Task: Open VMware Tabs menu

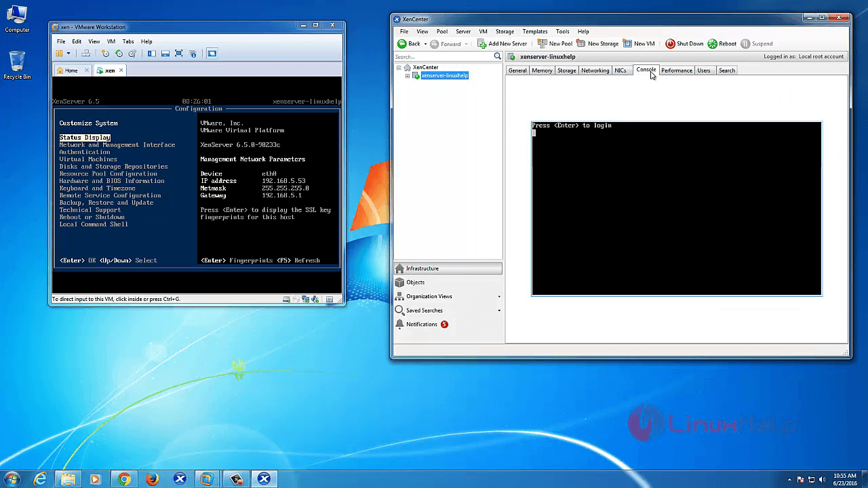Action: pos(128,41)
